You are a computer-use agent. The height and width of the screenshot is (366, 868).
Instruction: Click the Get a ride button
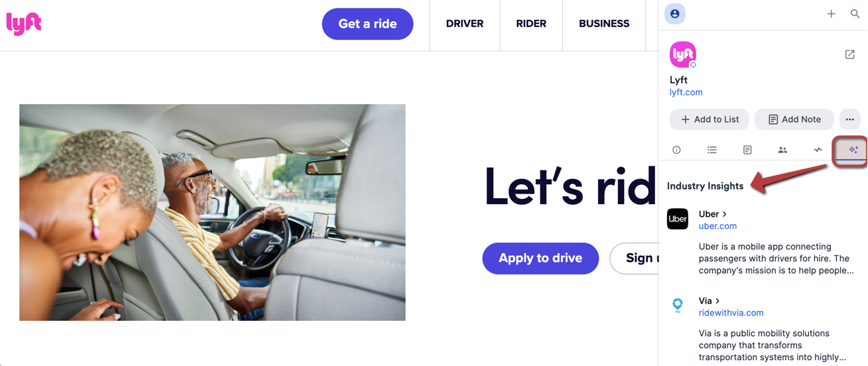(367, 24)
